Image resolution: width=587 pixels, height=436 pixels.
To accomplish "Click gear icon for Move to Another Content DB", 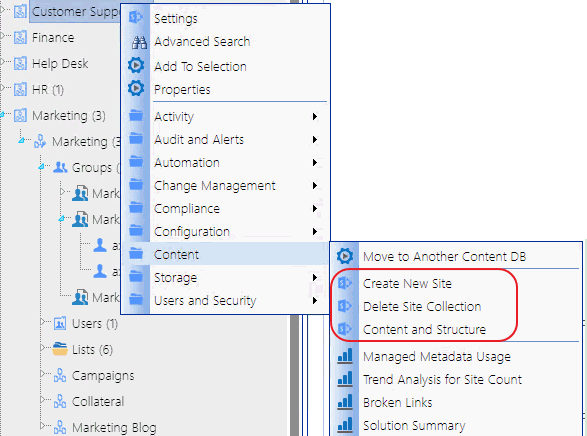I will pos(344,256).
